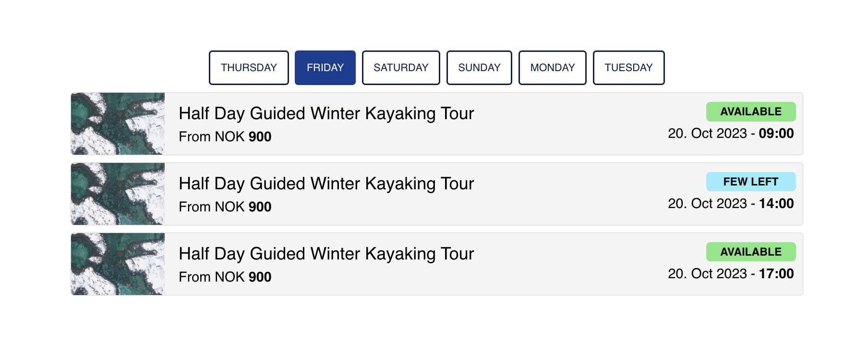Viewport: 868px width, 345px height.
Task: Click the Few Left badge for the 14:00 tour
Action: point(751,182)
